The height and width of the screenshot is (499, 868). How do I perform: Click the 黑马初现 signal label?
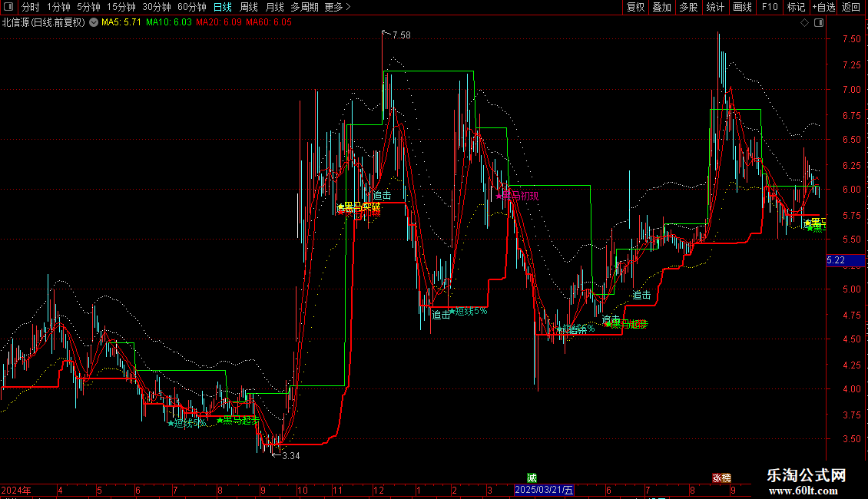coord(520,196)
